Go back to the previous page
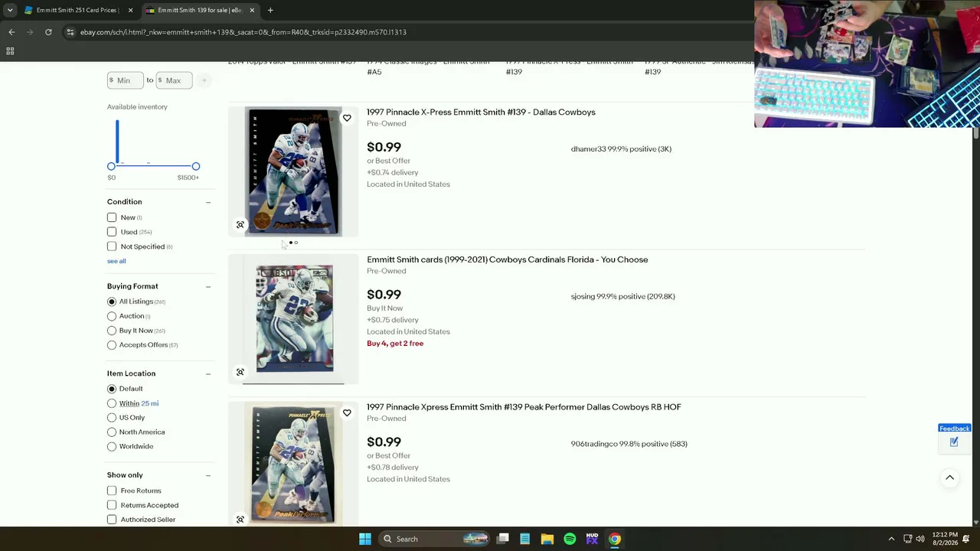Viewport: 980px width, 551px height. pos(11,32)
